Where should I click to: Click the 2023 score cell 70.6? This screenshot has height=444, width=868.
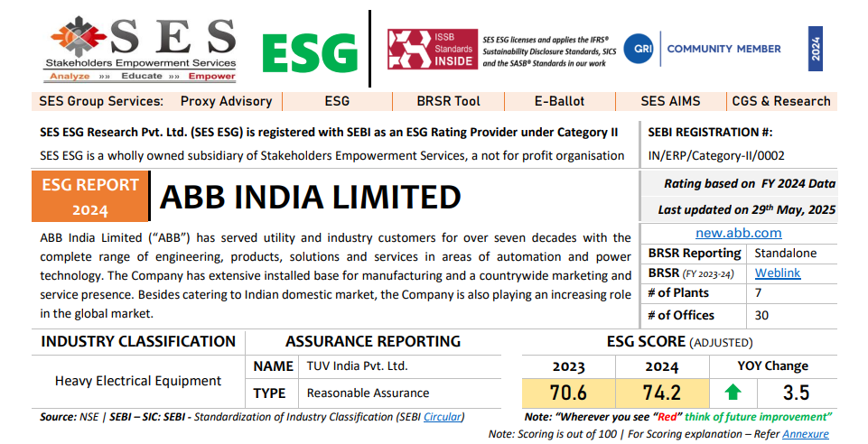(568, 393)
